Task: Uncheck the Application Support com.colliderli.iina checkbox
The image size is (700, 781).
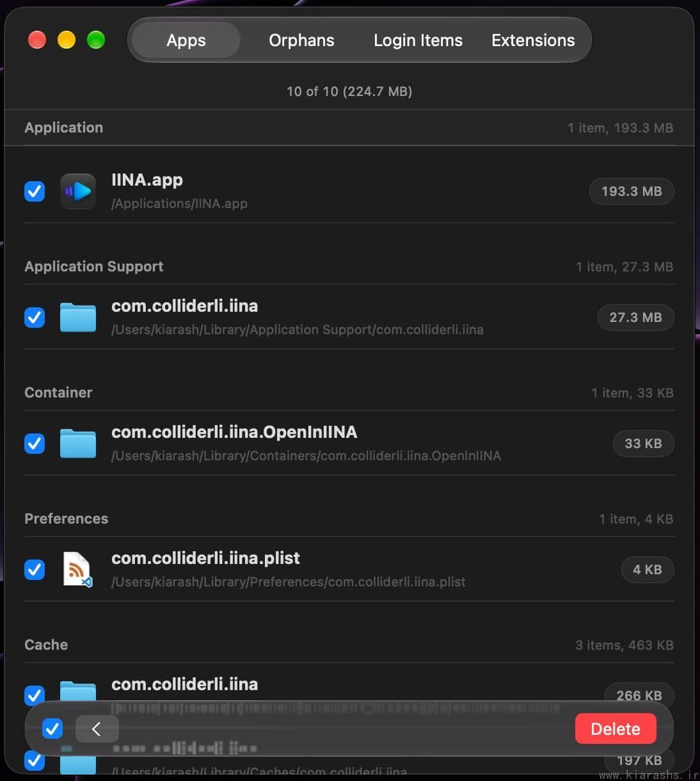Action: 35,317
